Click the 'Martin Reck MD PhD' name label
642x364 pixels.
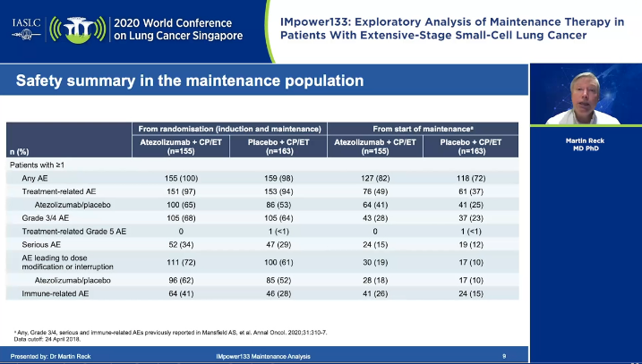(x=585, y=144)
